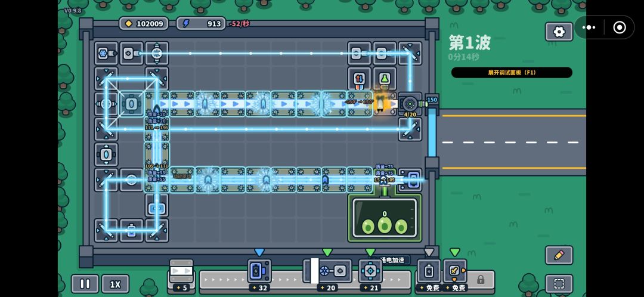Viewport: 644px width, 297px height.
Task: Click the energy counter showing 913
Action: pyautogui.click(x=202, y=23)
